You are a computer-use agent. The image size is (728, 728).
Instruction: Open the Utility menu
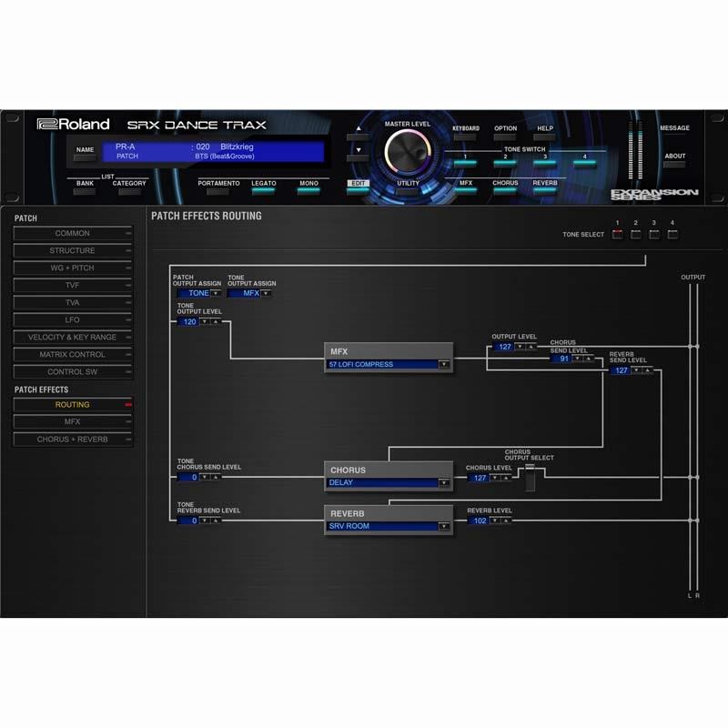pos(408,191)
